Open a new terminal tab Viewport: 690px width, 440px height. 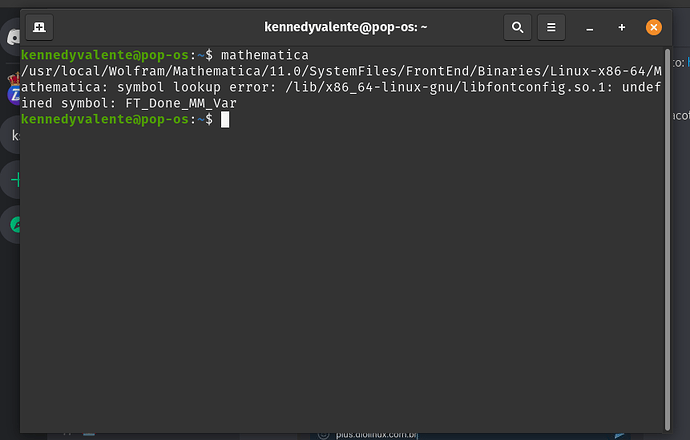(39, 27)
